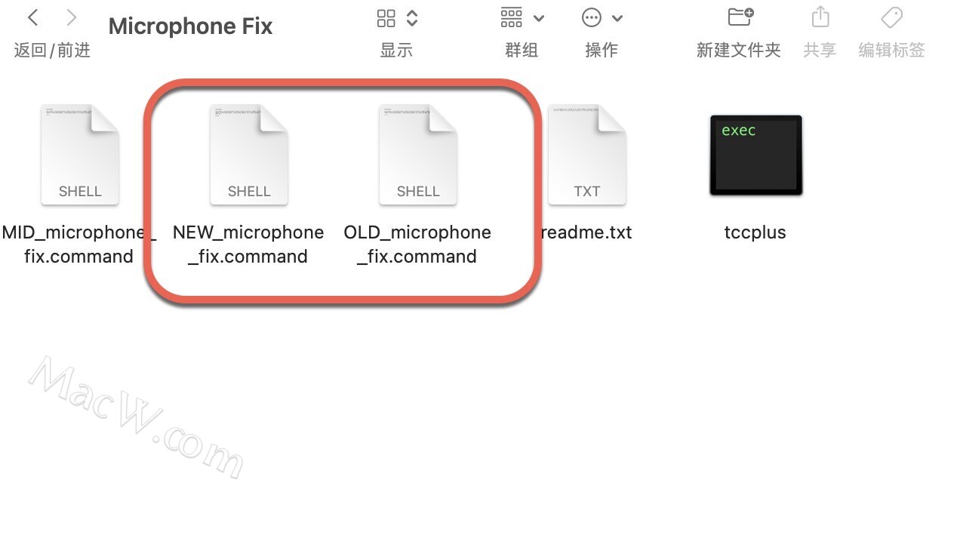
Task: Click the 编辑标签 label
Action: [x=891, y=51]
